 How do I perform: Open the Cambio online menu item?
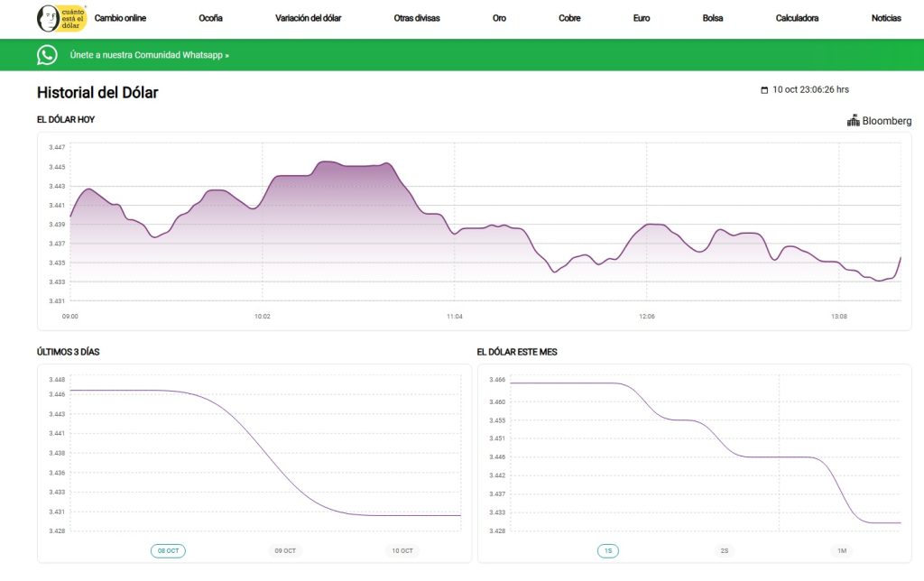120,18
